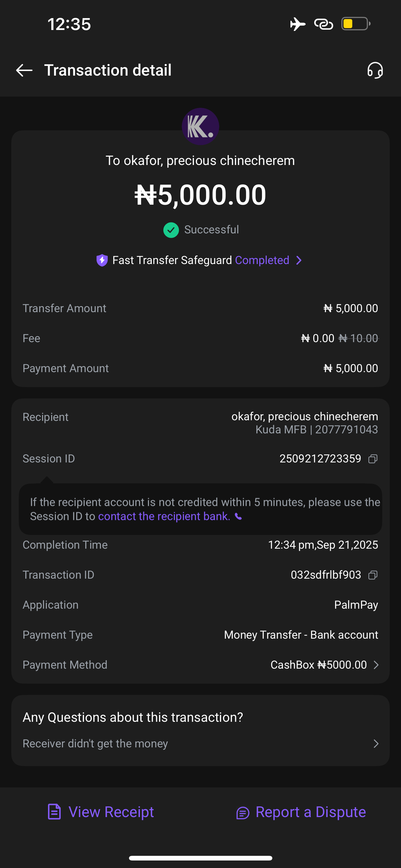Open customer support headset icon
The height and width of the screenshot is (868, 401).
click(x=375, y=70)
